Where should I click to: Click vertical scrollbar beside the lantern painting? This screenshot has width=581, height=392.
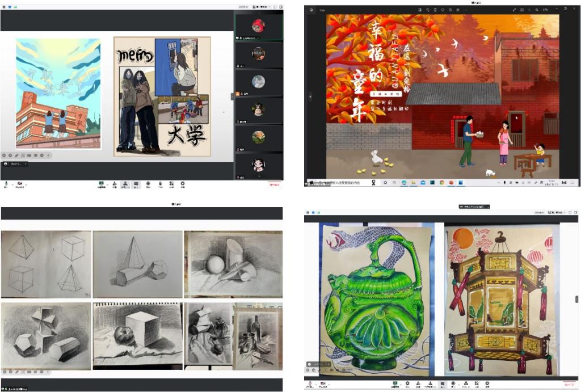576,299
